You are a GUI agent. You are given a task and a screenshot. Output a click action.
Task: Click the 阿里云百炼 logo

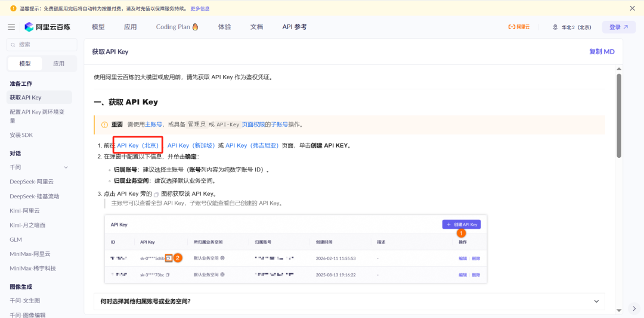[x=47, y=27]
